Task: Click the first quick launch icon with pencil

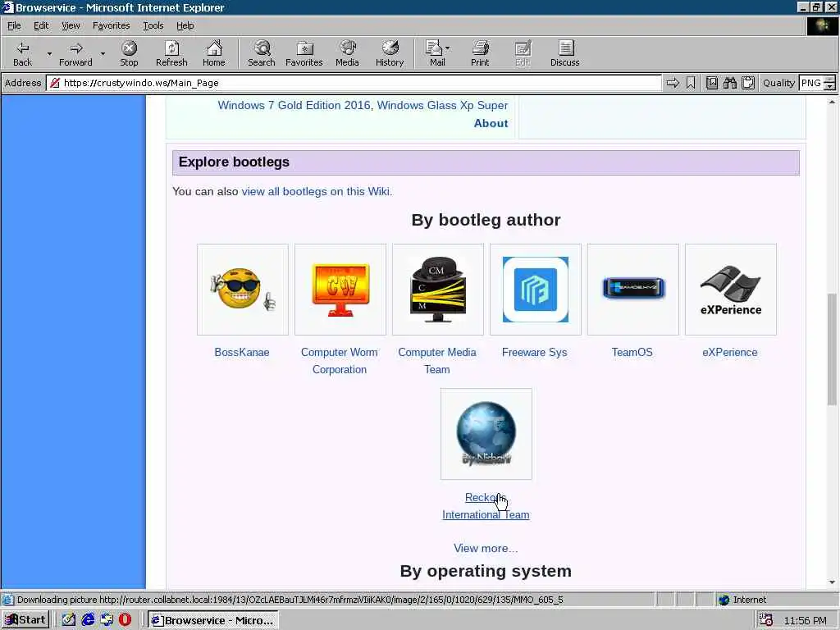Action: (x=69, y=620)
